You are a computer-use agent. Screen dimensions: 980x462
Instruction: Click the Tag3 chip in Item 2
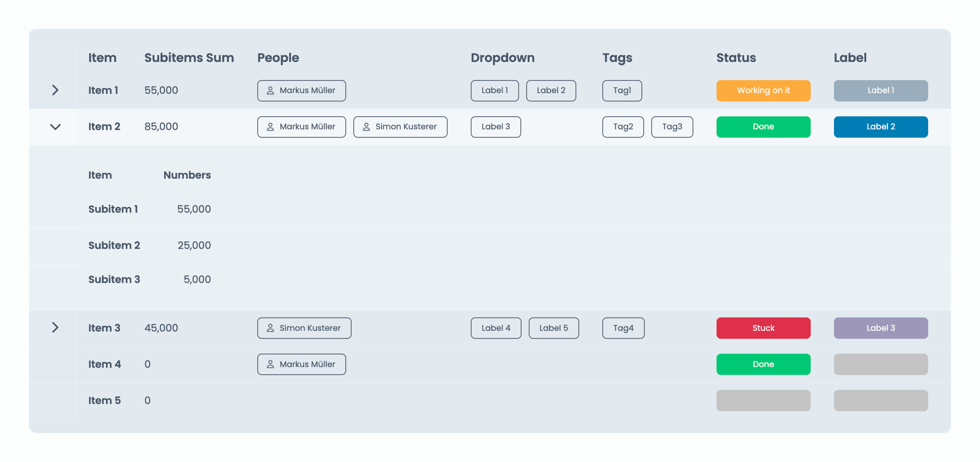672,127
